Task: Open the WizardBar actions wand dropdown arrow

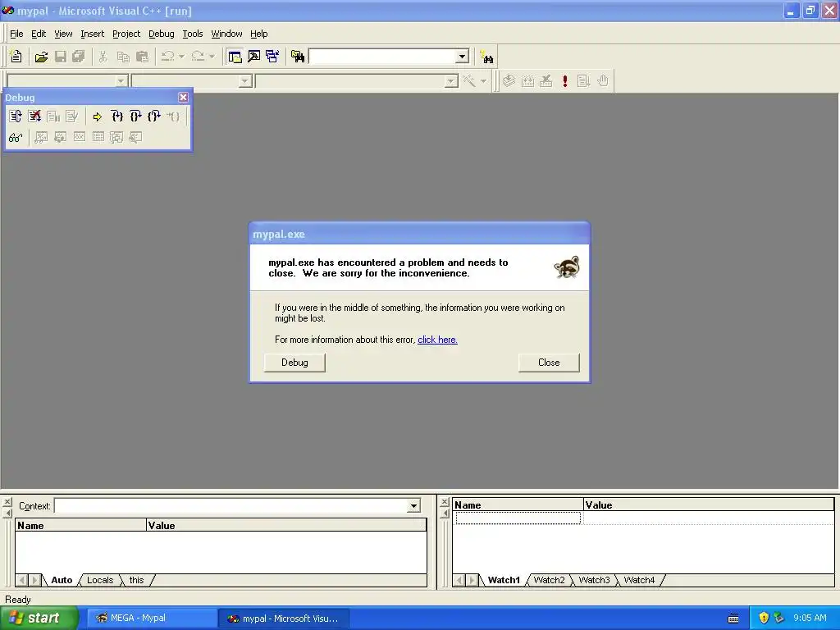Action: pos(483,81)
